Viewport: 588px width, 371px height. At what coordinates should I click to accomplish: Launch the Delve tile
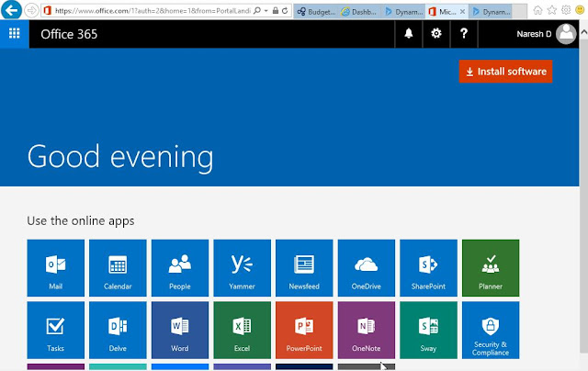(x=118, y=331)
